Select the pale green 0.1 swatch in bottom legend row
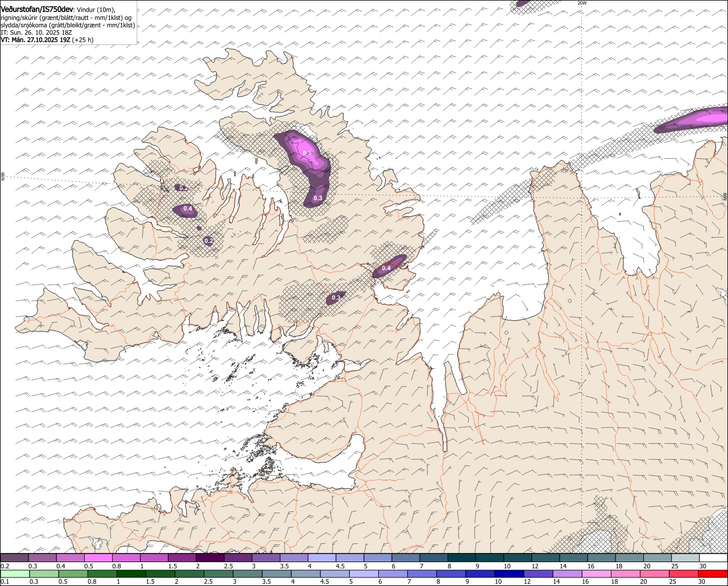This screenshot has height=586, width=728. [x=14, y=573]
